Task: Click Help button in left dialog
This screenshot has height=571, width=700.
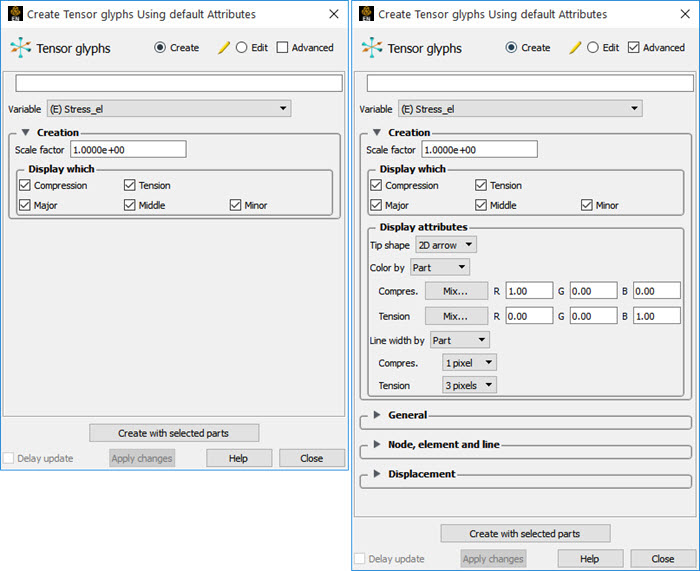Action: tap(239, 458)
